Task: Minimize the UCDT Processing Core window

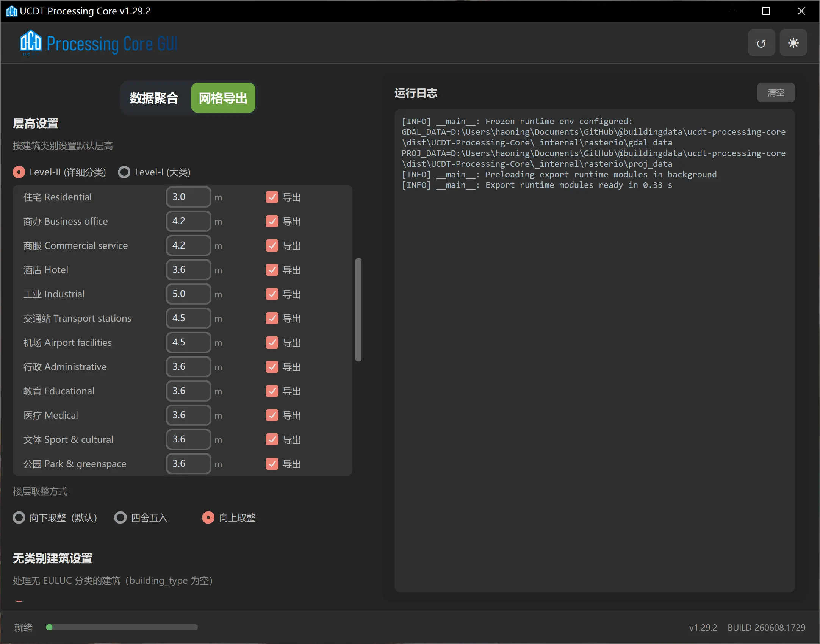Action: pyautogui.click(x=732, y=11)
